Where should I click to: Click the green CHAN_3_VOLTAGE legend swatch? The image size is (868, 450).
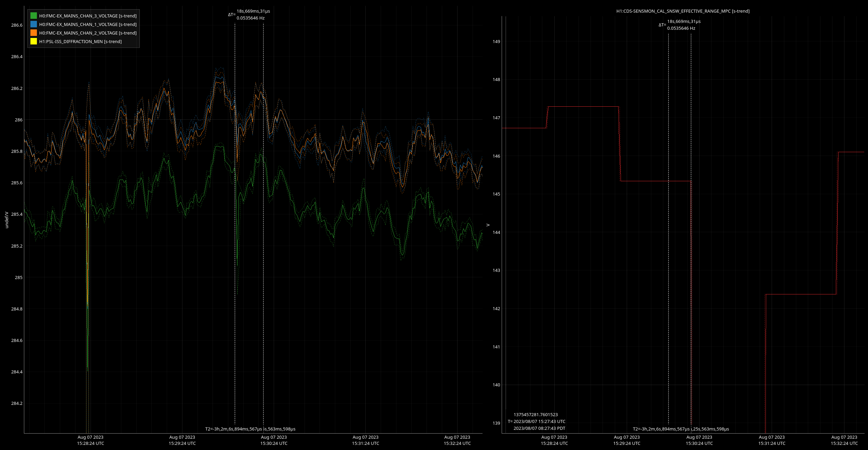pos(33,16)
